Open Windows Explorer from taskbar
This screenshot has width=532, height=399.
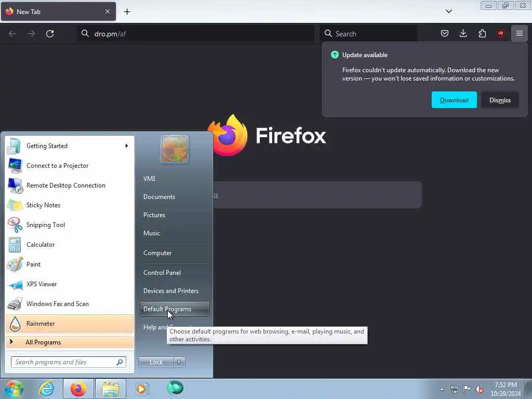(x=111, y=389)
